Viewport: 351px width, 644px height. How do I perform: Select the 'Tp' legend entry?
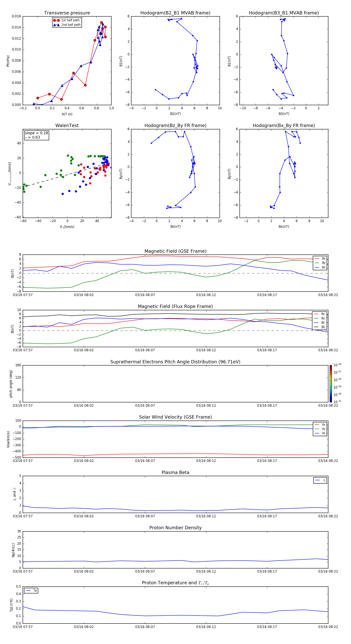31,591
